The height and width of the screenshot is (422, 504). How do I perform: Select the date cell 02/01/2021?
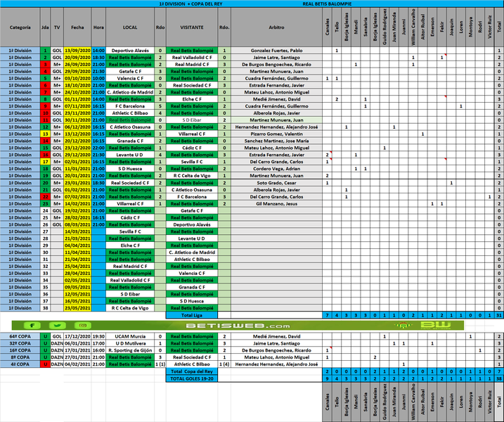tap(77, 162)
